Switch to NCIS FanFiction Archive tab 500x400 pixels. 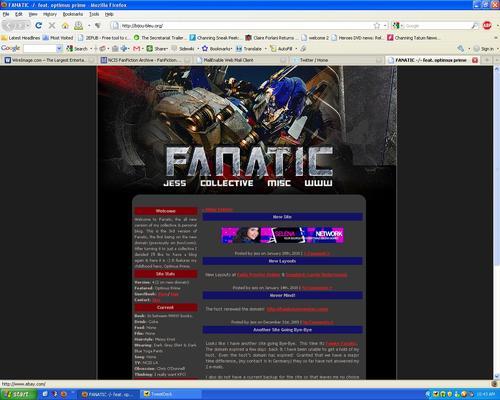click(146, 60)
